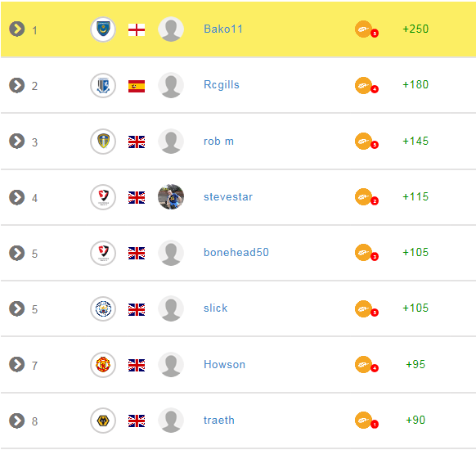Click orange badge on the bonehead50 row

click(366, 253)
